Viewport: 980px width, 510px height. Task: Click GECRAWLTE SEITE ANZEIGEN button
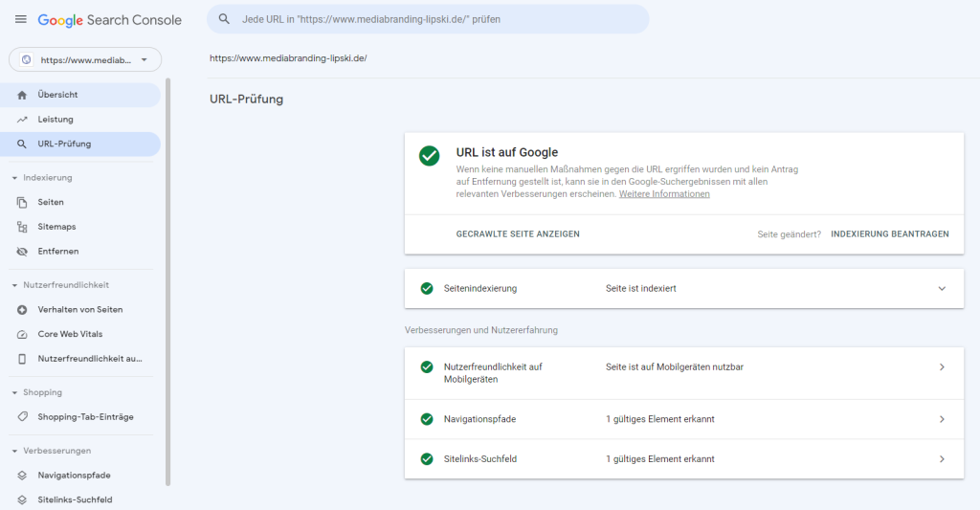[x=518, y=233]
